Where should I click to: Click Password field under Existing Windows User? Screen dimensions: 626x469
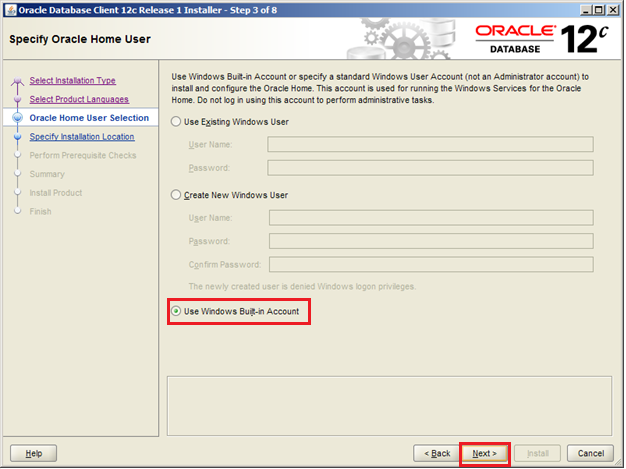pyautogui.click(x=430, y=168)
